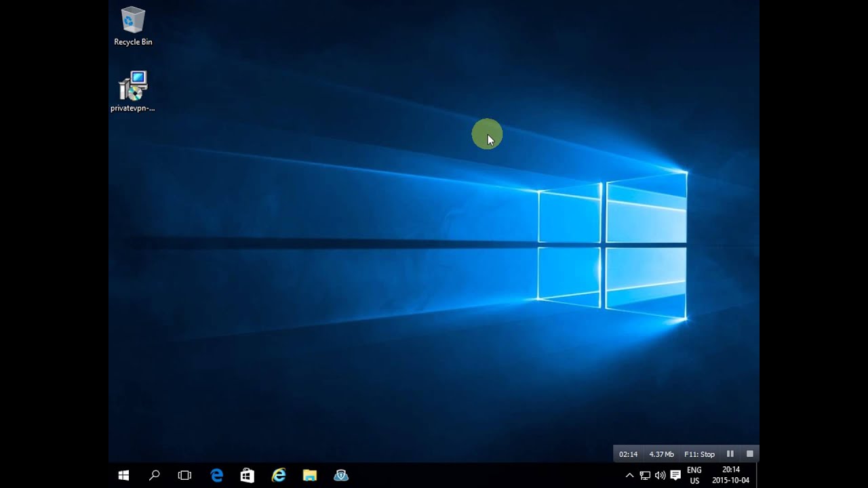868x488 pixels.
Task: Open the clock showing 20:14
Action: pyautogui.click(x=731, y=475)
